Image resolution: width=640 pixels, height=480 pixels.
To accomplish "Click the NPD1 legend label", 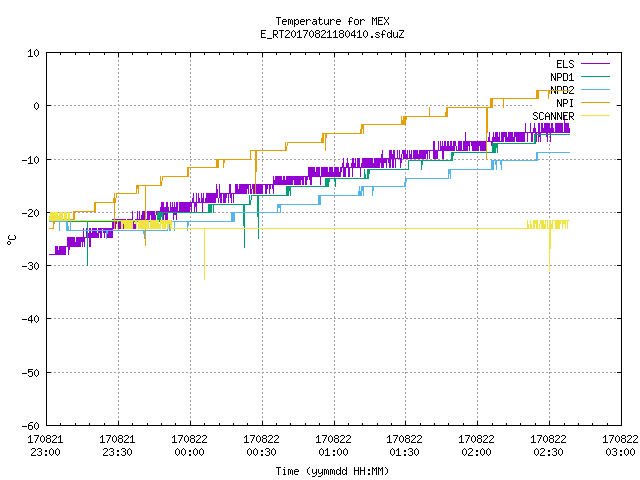I will pos(562,77).
